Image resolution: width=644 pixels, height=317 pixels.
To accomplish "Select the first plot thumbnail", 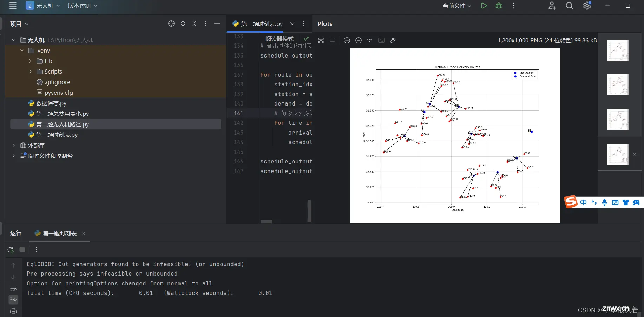I will tap(618, 50).
